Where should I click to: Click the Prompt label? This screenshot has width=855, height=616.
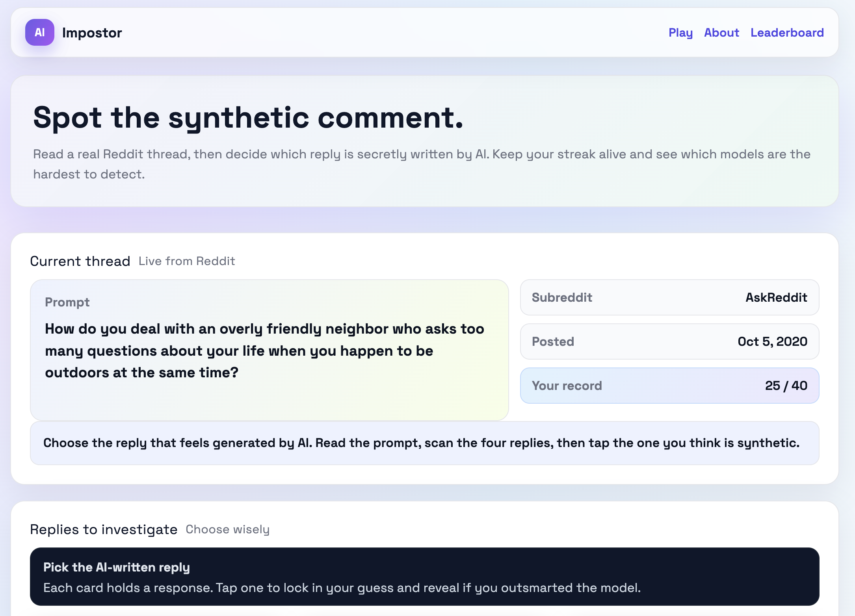point(67,302)
